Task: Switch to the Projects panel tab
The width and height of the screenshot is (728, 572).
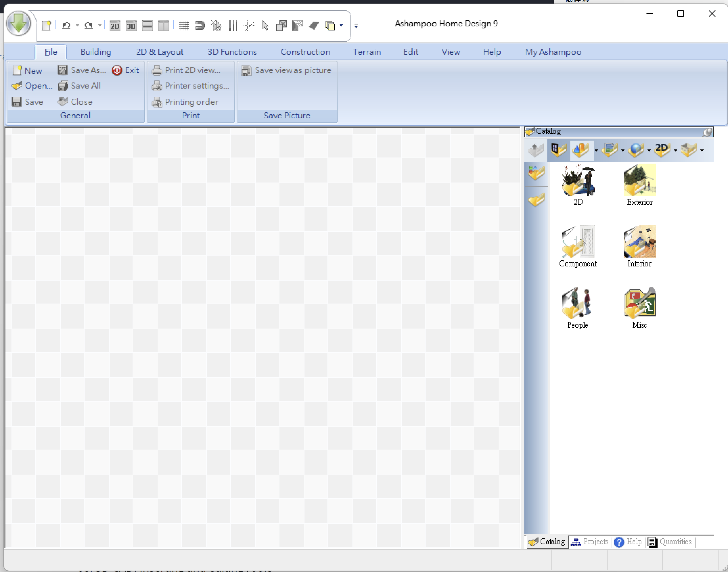Action: pos(590,542)
